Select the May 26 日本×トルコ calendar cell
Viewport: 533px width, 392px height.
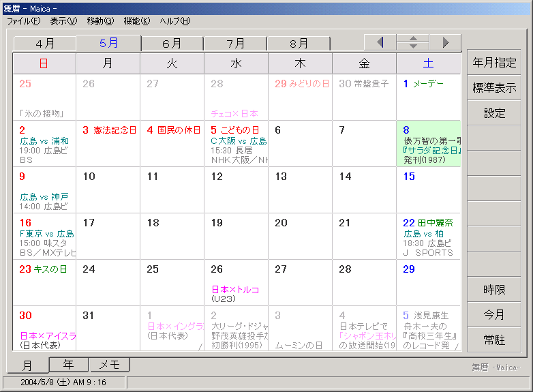coord(236,282)
